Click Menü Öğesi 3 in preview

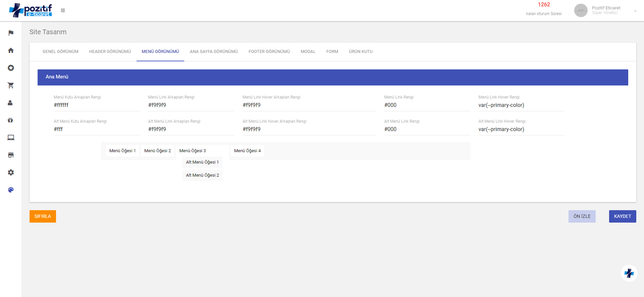point(193,151)
